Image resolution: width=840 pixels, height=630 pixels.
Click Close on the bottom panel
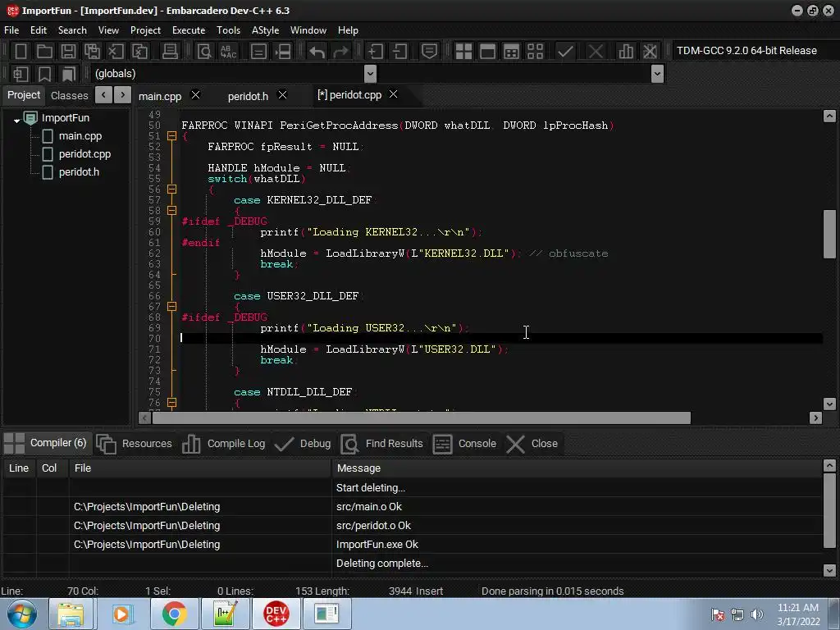point(532,444)
